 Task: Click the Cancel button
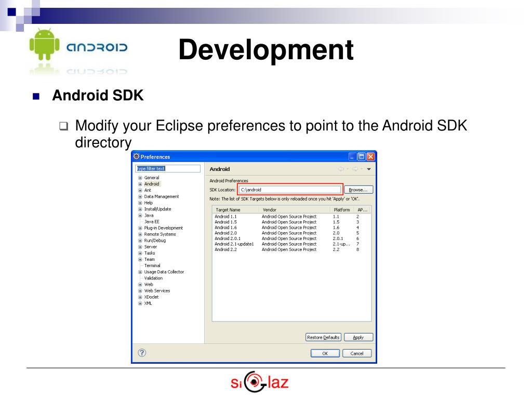pos(357,353)
